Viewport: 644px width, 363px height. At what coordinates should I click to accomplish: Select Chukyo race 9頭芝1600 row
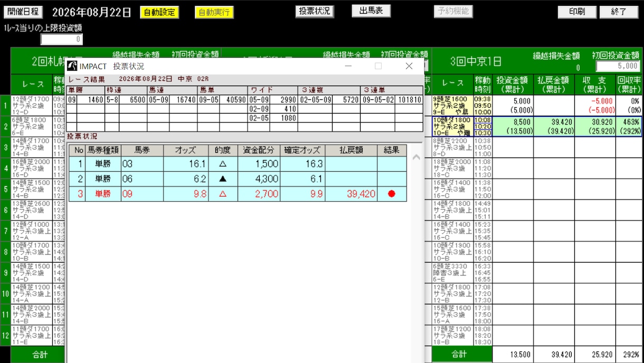453,106
